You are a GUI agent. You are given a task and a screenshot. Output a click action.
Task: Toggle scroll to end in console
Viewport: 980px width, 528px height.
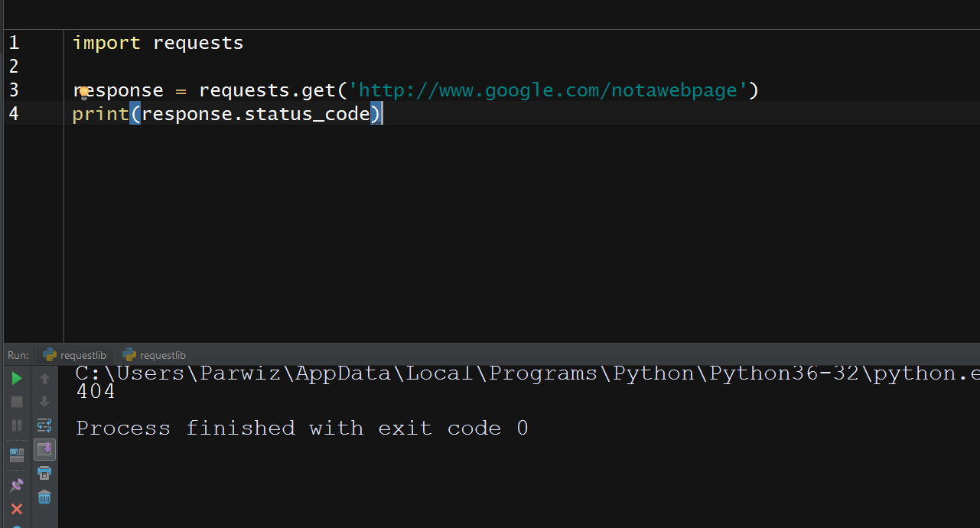pos(44,449)
